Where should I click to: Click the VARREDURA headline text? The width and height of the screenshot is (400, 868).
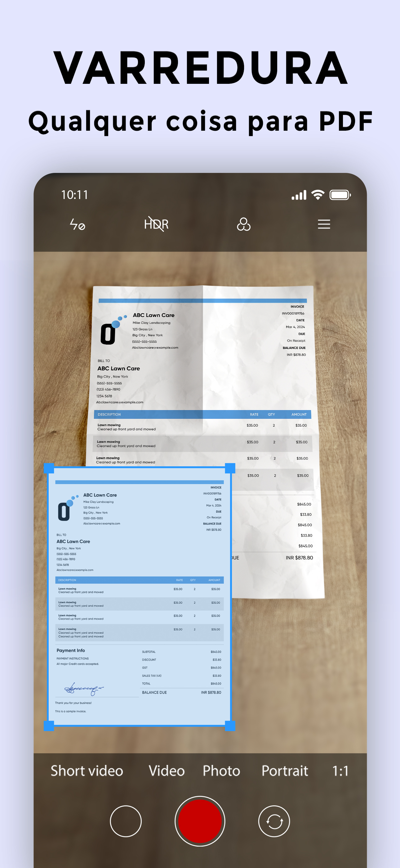(200, 67)
